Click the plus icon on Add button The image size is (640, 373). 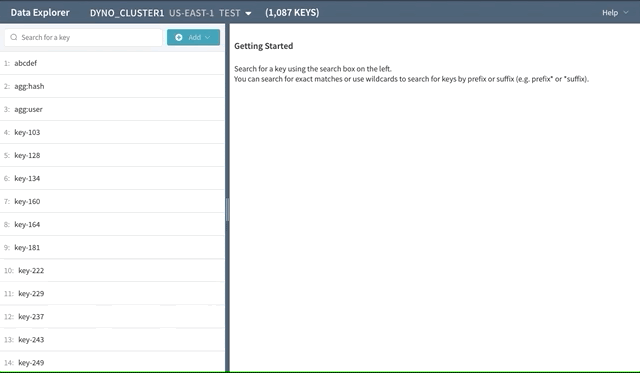(179, 37)
